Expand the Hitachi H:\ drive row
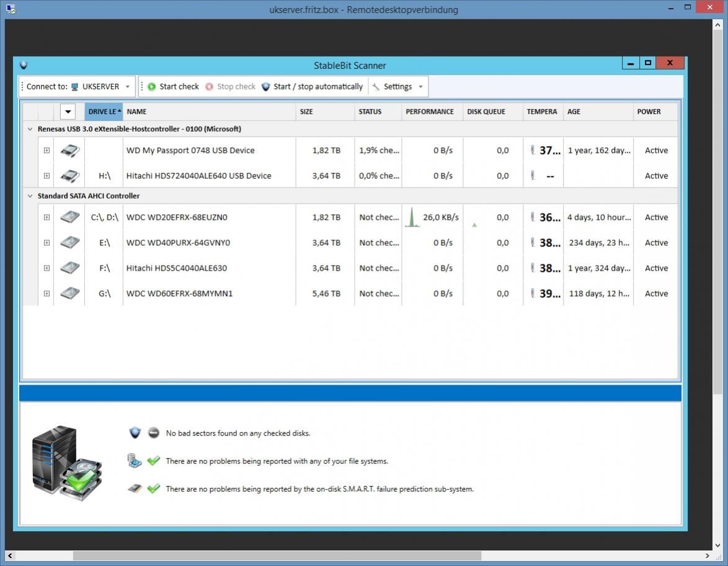 pos(47,176)
